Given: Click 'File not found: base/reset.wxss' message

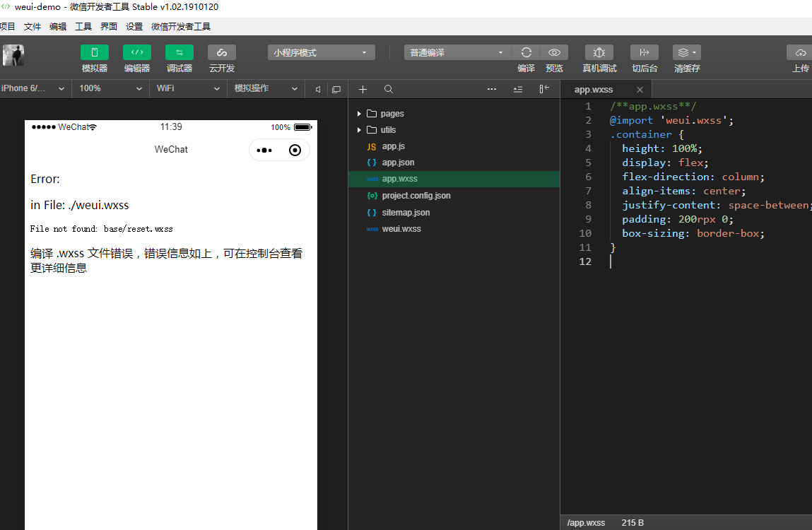Looking at the screenshot, I should 102,229.
